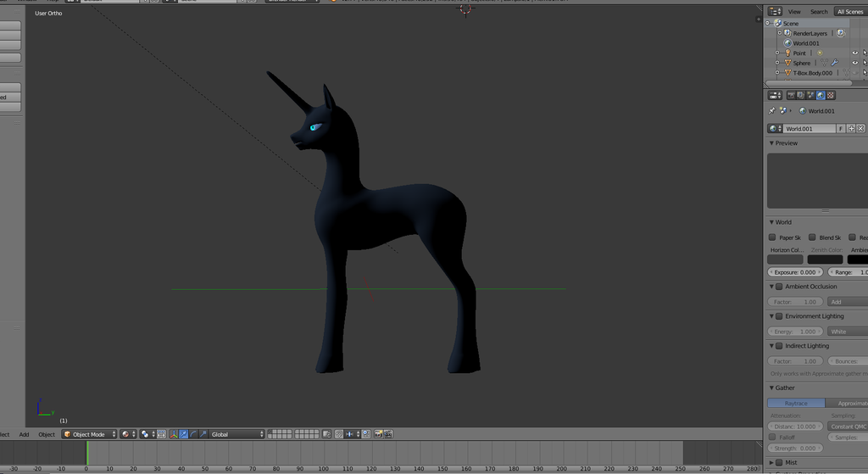
Task: Enable the Mist checkbox
Action: click(x=780, y=462)
